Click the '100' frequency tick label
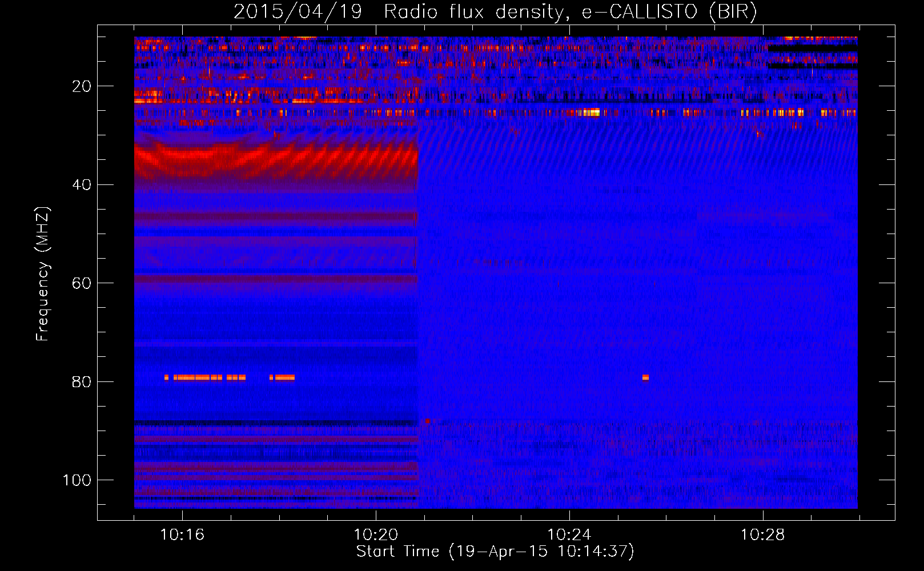The height and width of the screenshot is (571, 924). 77,480
